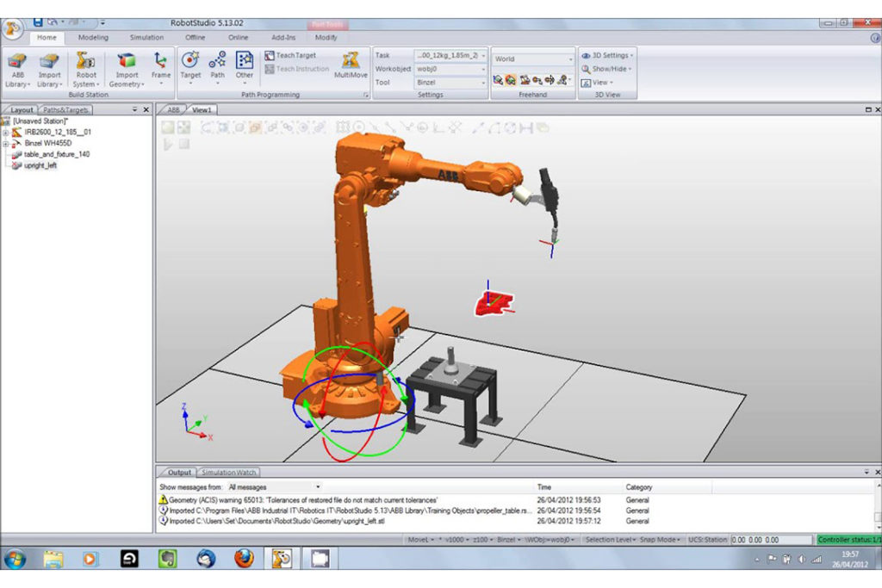The width and height of the screenshot is (882, 588).
Task: Open the Paths&Targets browser tab
Action: [x=65, y=110]
